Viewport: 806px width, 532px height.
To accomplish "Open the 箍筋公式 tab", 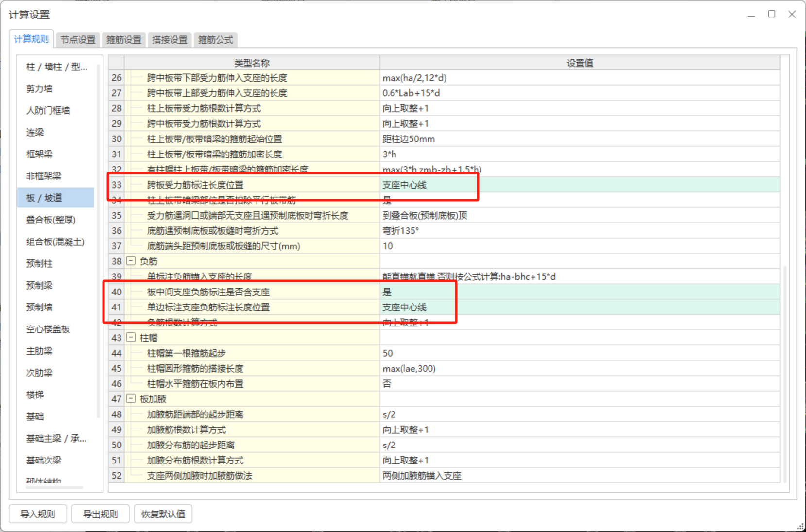I will click(216, 40).
